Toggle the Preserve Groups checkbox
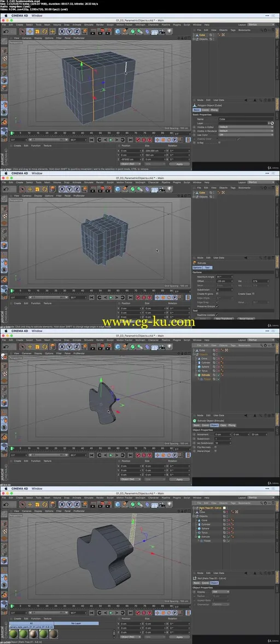Viewport: 280px width, 644px height. pyautogui.click(x=217, y=306)
